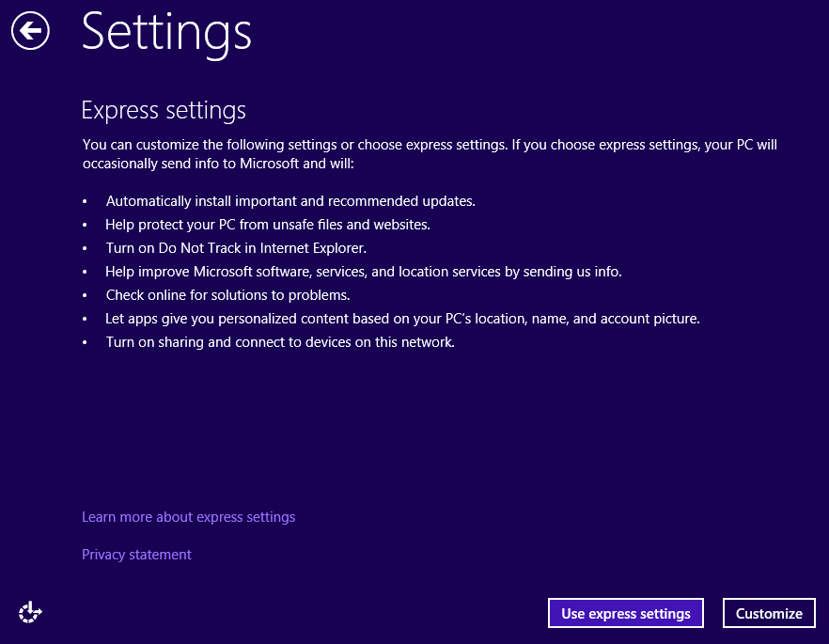Open the Ease of Access icon
Screen dimensions: 829x644
tap(30, 612)
